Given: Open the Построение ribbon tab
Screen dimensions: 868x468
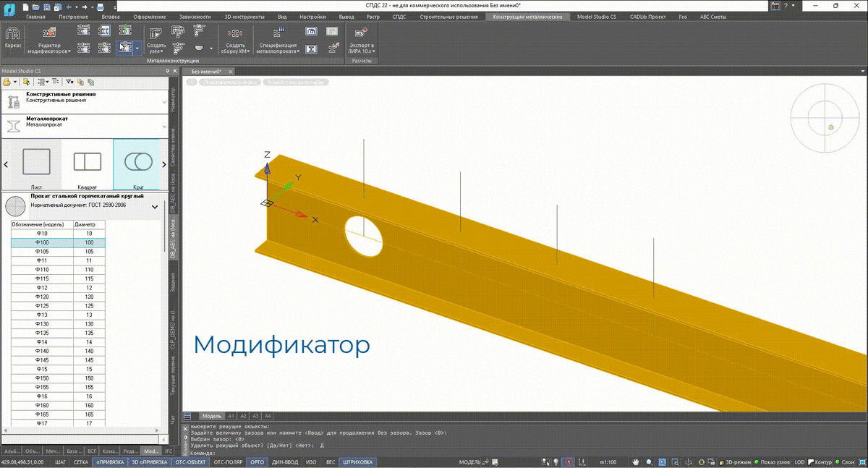Looking at the screenshot, I should 75,16.
